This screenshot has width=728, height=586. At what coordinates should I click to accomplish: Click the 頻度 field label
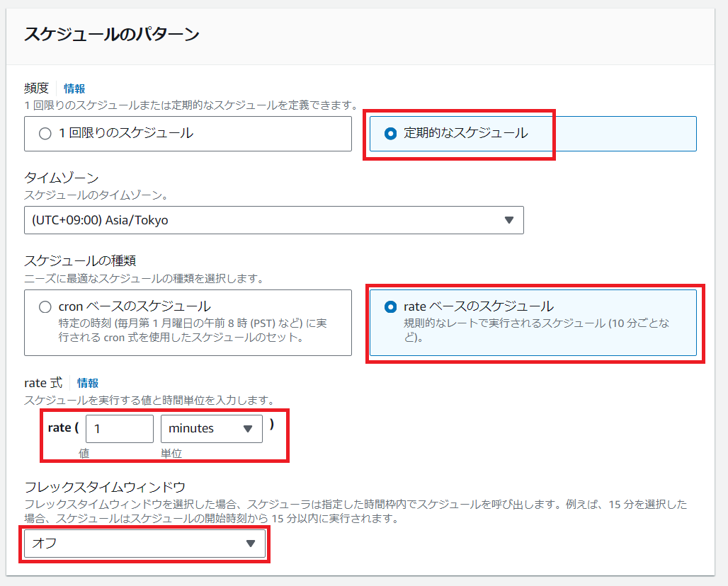(x=36, y=88)
